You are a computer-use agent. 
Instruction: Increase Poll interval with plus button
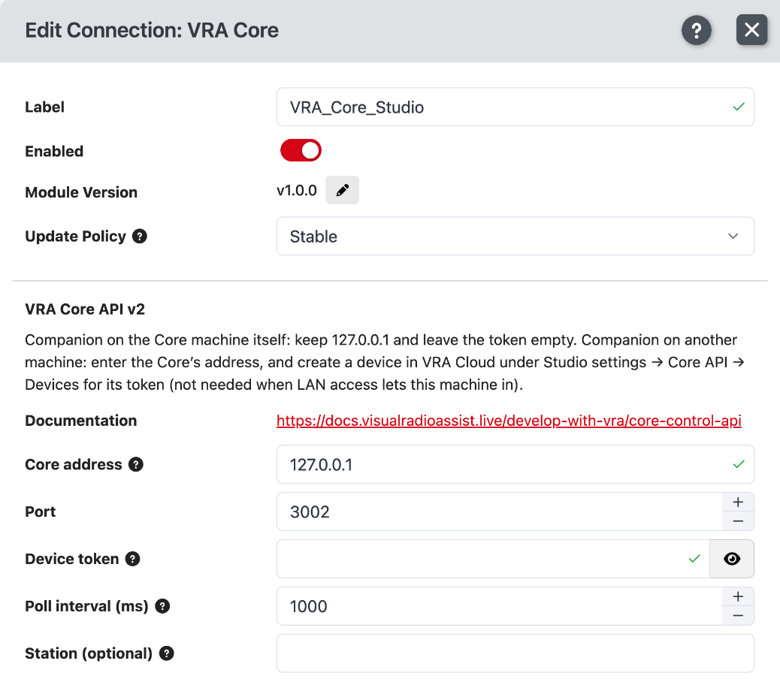click(738, 596)
